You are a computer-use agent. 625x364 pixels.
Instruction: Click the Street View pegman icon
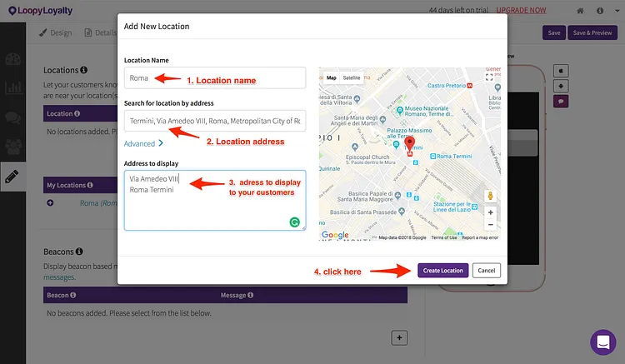[x=490, y=196]
